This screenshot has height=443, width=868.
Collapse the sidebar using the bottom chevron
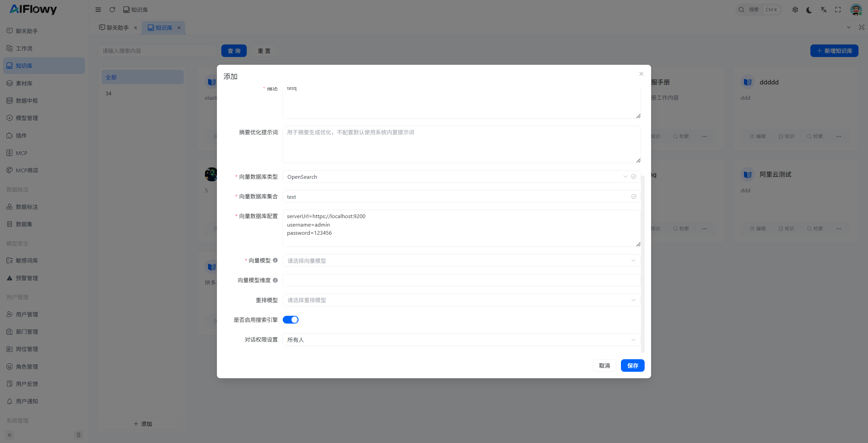point(9,435)
